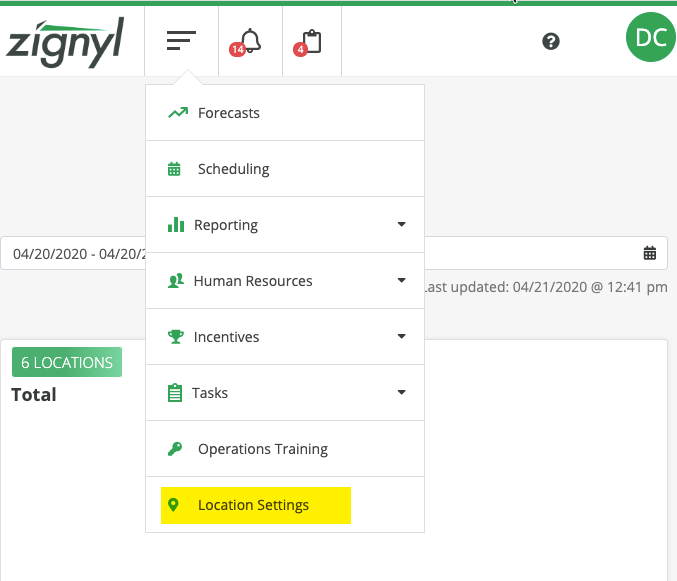This screenshot has height=581, width=677.
Task: Click the Incentives trophy icon
Action: [x=176, y=337]
